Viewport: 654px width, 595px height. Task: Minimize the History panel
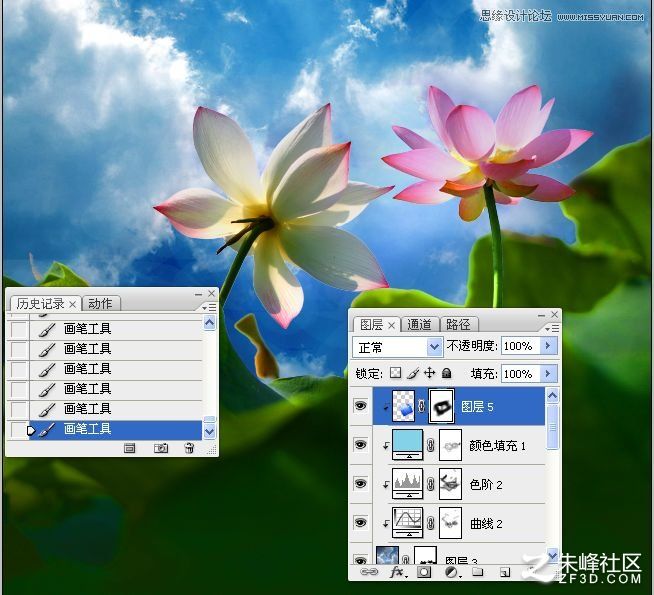198,294
